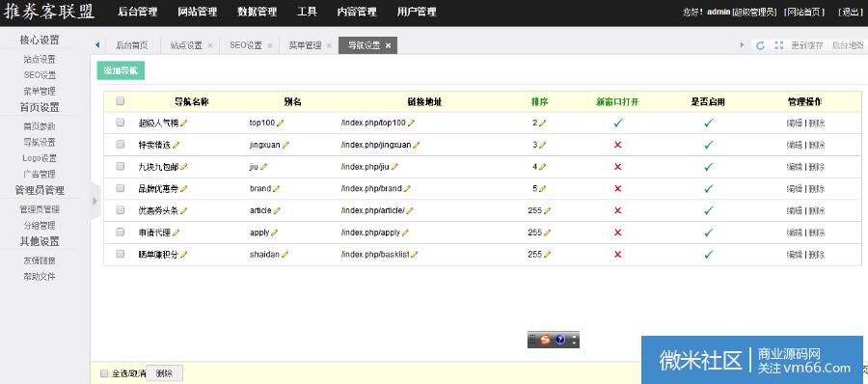The height and width of the screenshot is (384, 868).
Task: Open 内容管理 top menu
Action: point(357,12)
